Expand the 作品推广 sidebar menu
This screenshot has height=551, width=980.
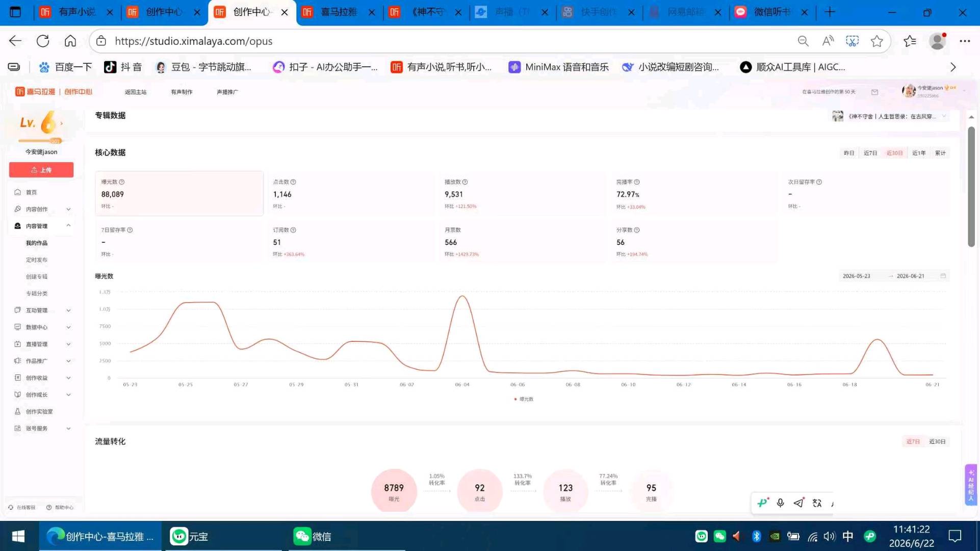68,361
